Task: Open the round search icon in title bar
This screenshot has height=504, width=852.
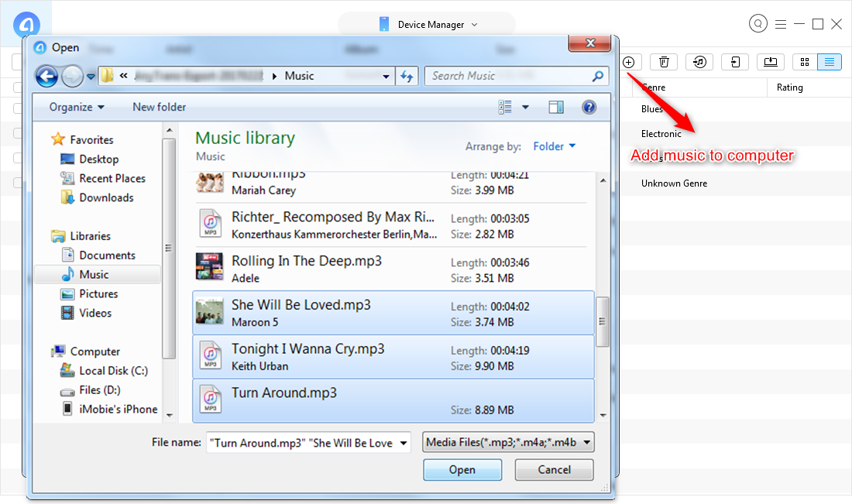Action: [758, 24]
